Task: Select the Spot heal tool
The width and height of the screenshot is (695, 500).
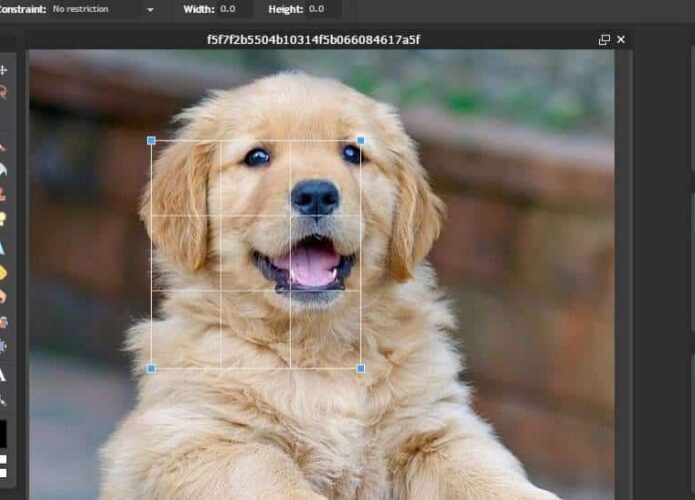Action: point(4,322)
